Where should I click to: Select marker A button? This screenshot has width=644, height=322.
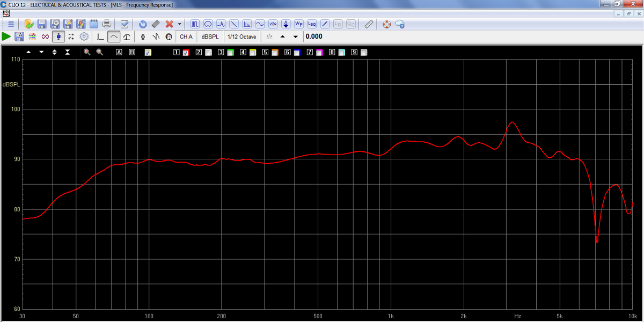119,52
